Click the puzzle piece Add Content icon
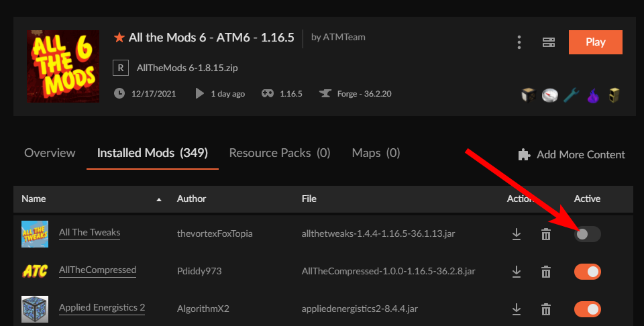Viewport: 644px width, 326px height. pos(524,154)
